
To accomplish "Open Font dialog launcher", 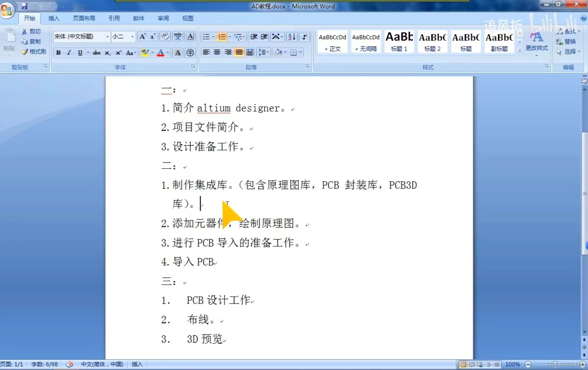I will (x=193, y=66).
